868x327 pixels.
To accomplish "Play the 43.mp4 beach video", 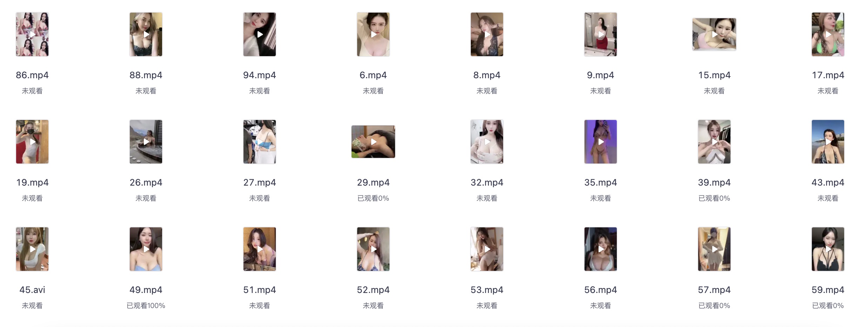I will (828, 142).
